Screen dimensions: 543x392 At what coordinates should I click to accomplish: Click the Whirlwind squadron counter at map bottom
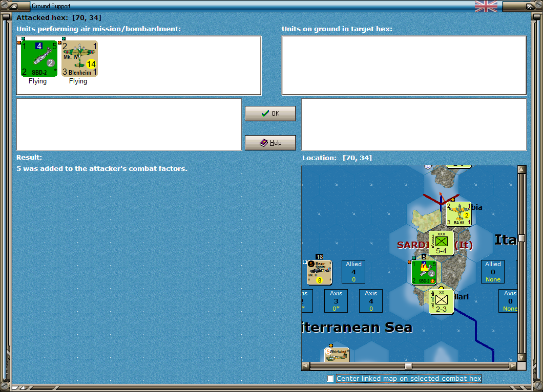click(337, 353)
